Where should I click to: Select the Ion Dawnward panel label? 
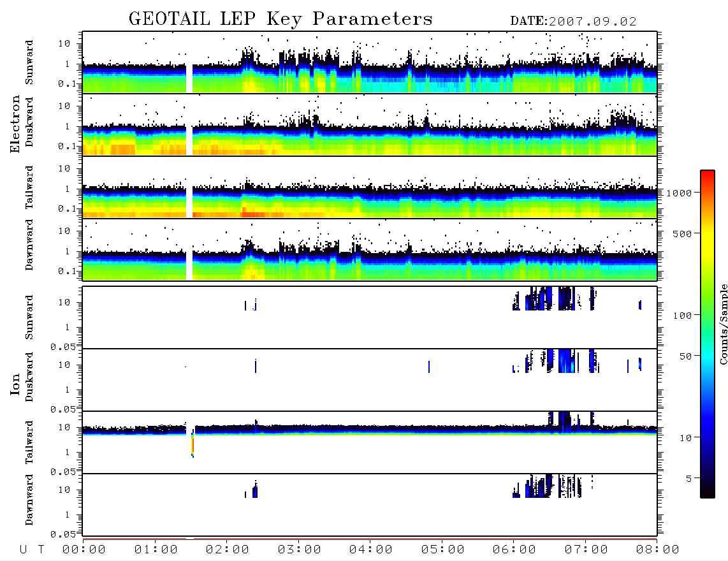tap(29, 500)
